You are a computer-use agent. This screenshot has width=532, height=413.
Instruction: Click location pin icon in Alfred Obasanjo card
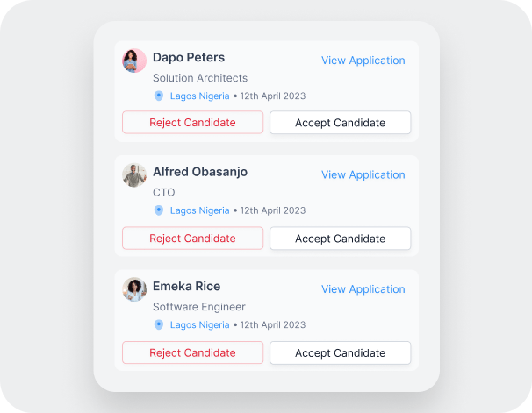click(158, 210)
